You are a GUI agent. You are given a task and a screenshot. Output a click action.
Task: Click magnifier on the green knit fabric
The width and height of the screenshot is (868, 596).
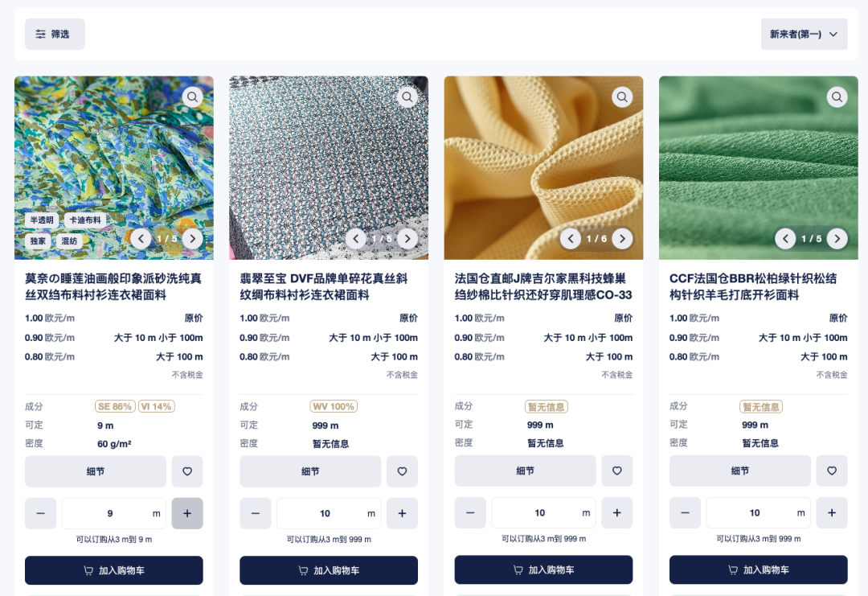[x=837, y=97]
